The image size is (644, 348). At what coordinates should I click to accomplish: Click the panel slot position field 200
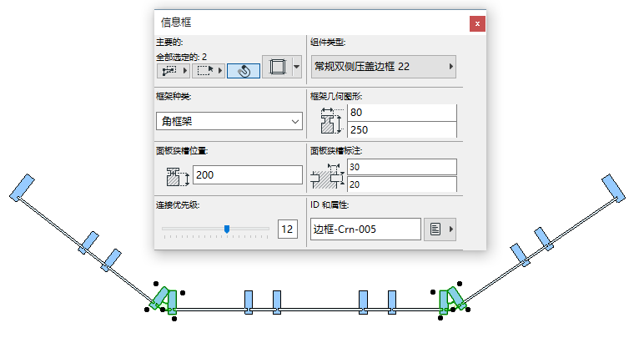[247, 174]
